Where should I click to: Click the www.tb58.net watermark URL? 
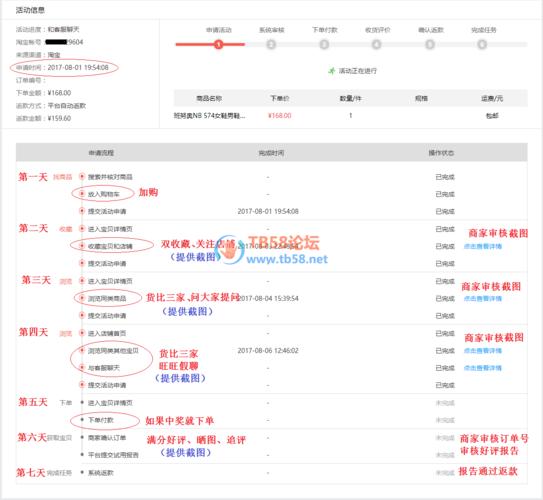coord(287,259)
